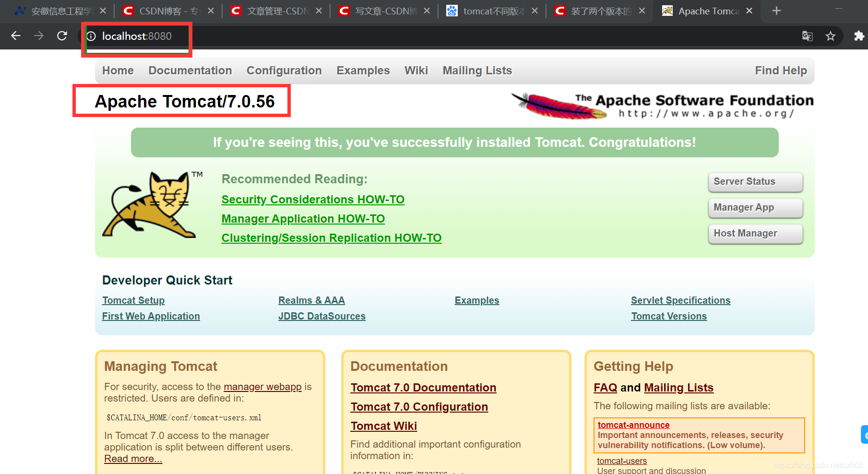Image resolution: width=868 pixels, height=474 pixels.
Task: Open Mailing Lists link in Getting Help
Action: [x=678, y=388]
